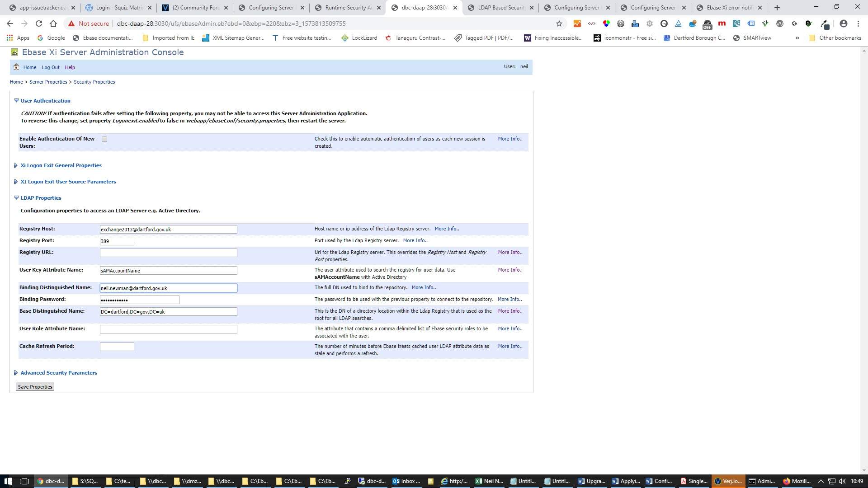Click into the Registry URL input field

pos(168,253)
